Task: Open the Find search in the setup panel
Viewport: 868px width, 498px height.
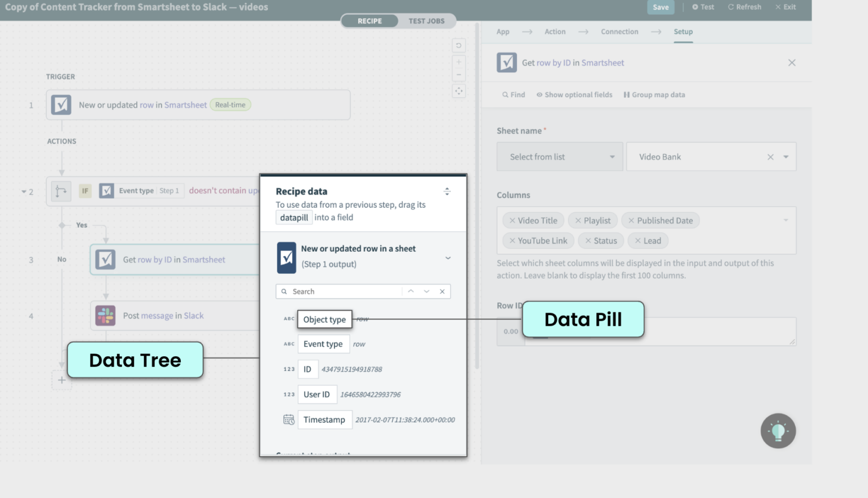Action: point(513,94)
